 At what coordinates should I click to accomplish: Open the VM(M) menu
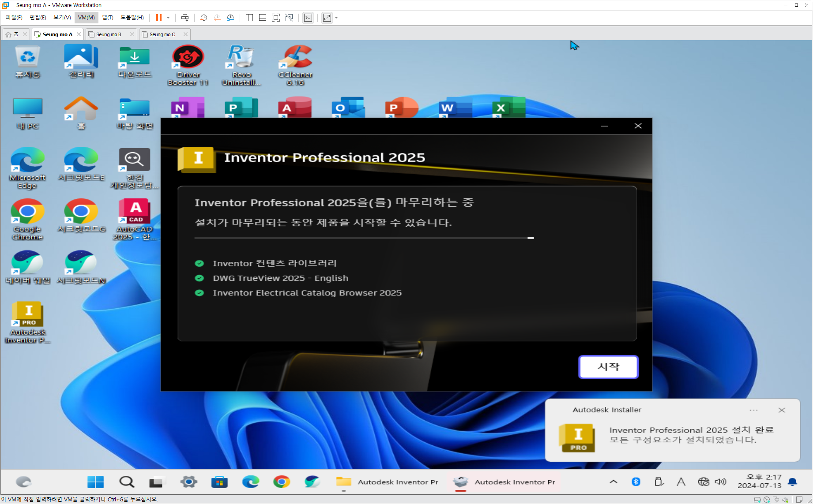(86, 18)
